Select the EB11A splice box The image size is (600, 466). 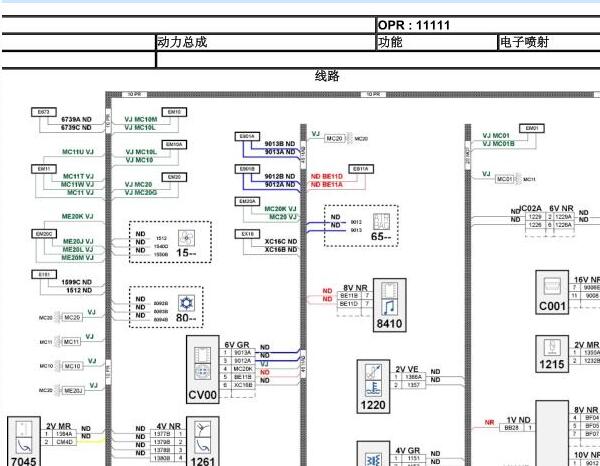(361, 169)
